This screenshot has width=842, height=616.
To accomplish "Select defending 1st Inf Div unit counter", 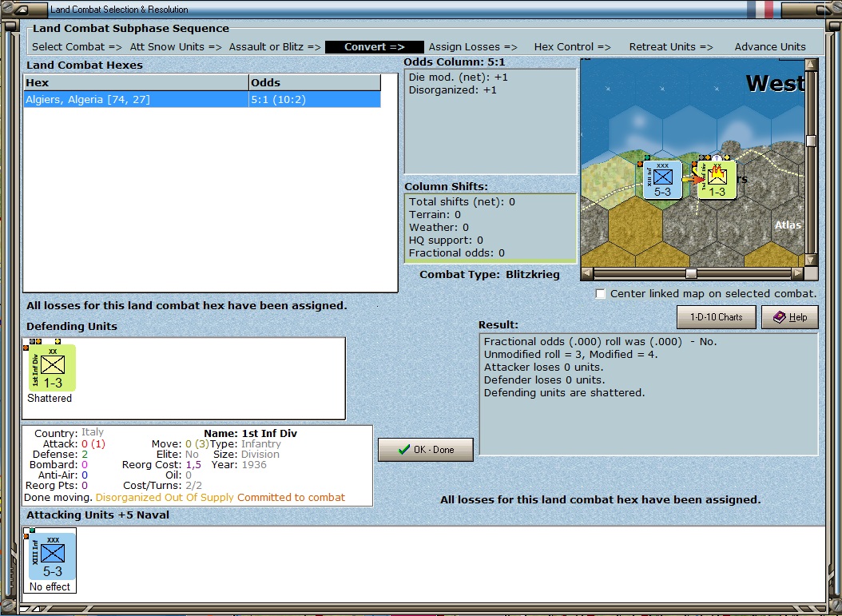I will pos(52,368).
